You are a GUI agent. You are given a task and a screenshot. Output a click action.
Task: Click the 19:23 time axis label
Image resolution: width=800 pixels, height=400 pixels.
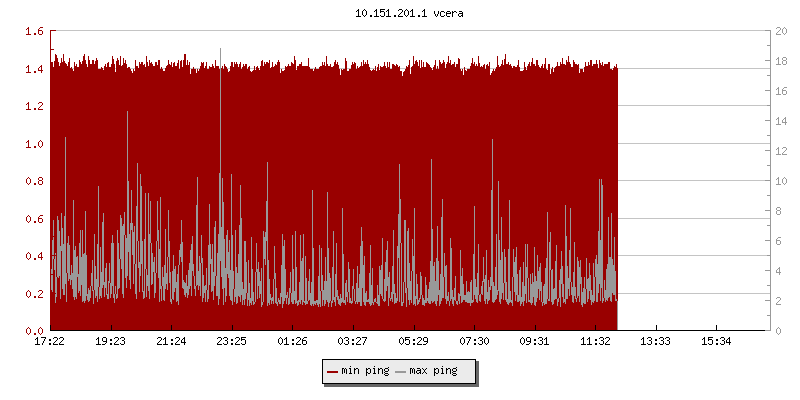click(110, 341)
